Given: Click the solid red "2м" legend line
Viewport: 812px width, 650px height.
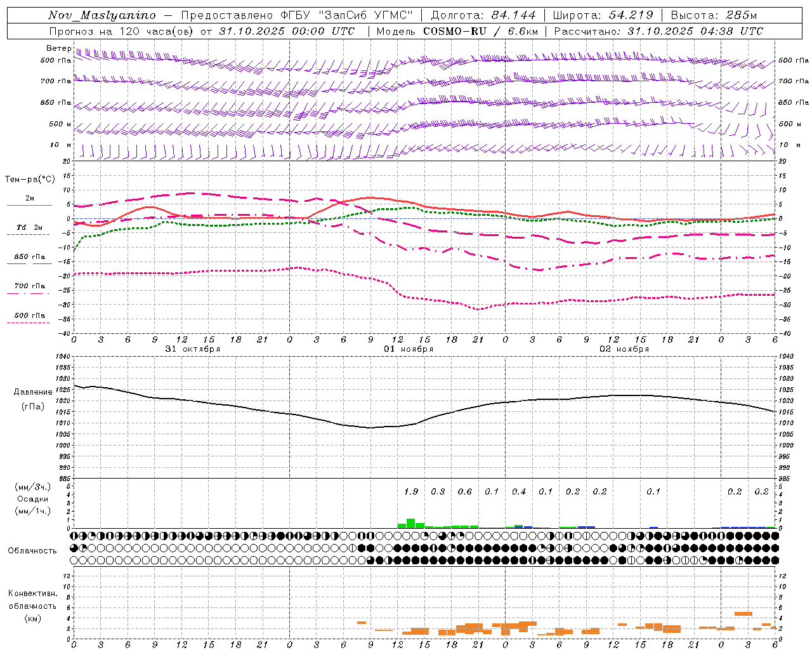Looking at the screenshot, I should click(x=29, y=205).
